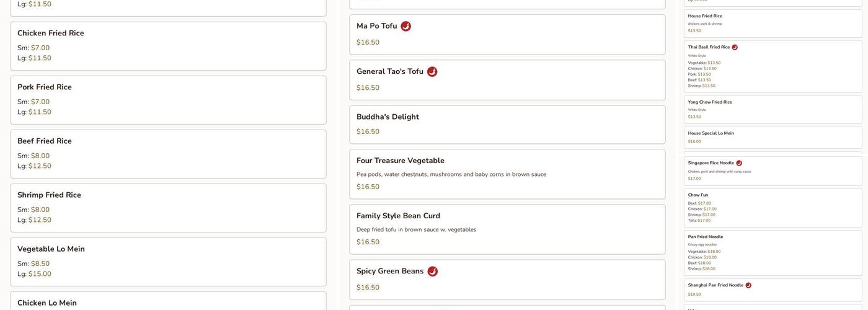Click the spicy icon beside Shanghai Pan Fried Noodle
The width and height of the screenshot is (868, 310).
click(748, 286)
